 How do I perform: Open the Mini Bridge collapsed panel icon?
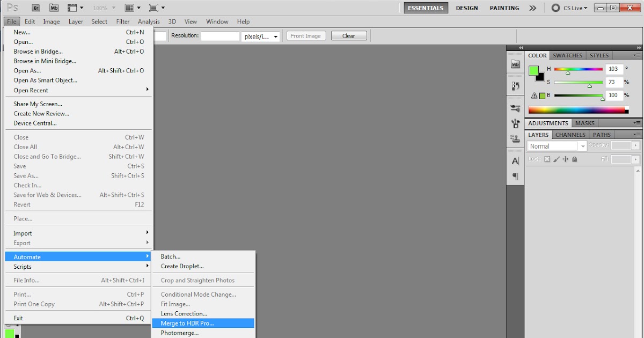click(516, 64)
